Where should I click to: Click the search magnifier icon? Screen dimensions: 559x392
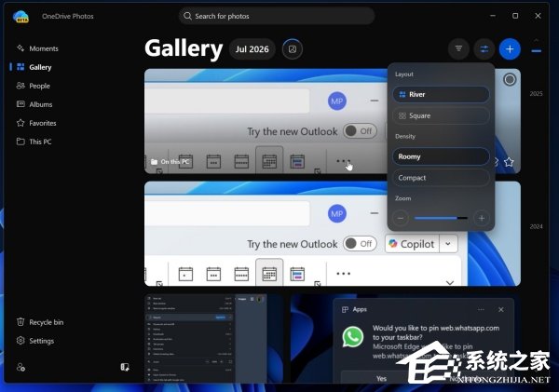[x=187, y=16]
